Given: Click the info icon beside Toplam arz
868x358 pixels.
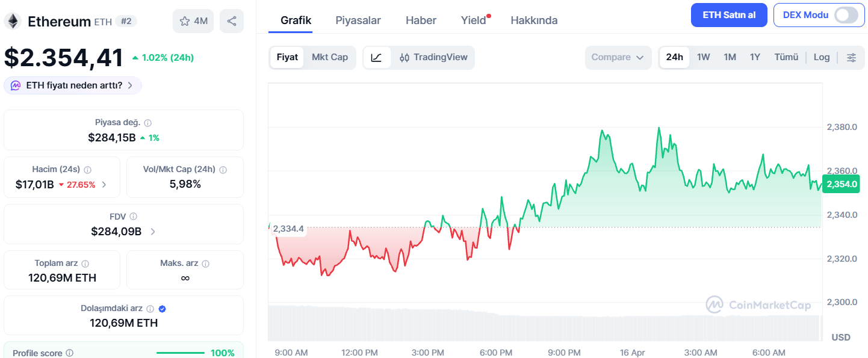Looking at the screenshot, I should click(x=85, y=264).
